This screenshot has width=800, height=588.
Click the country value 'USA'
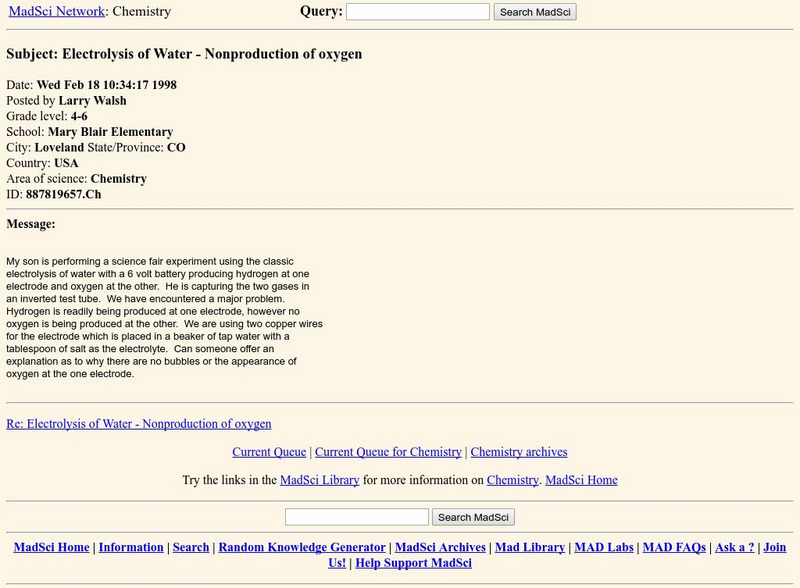point(66,163)
